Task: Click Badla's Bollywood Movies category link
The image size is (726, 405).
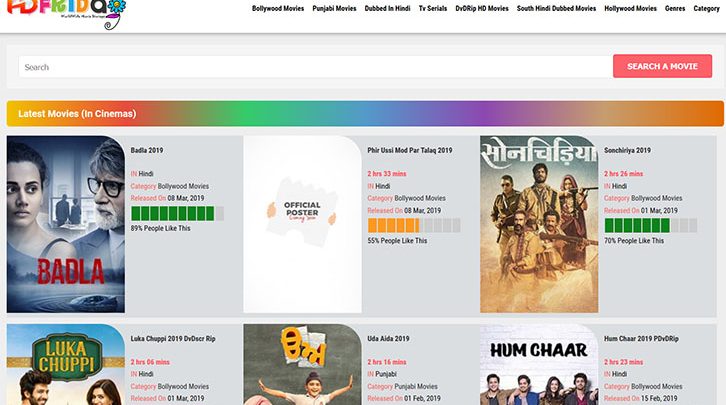Action: tap(183, 186)
